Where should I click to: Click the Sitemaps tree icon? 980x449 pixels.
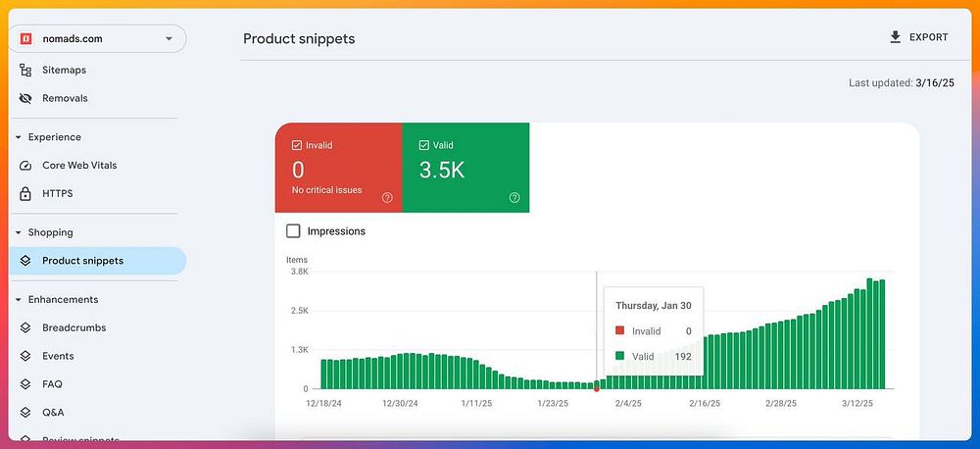[x=25, y=70]
